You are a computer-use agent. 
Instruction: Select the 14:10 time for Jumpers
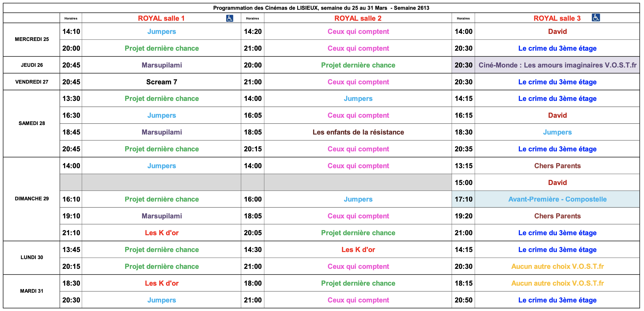[71, 31]
